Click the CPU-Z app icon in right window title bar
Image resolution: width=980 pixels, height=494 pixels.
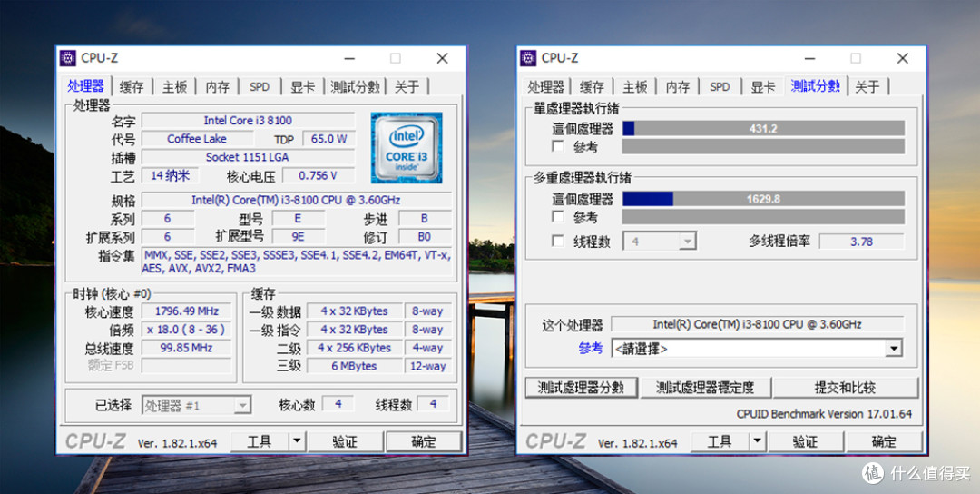(527, 58)
